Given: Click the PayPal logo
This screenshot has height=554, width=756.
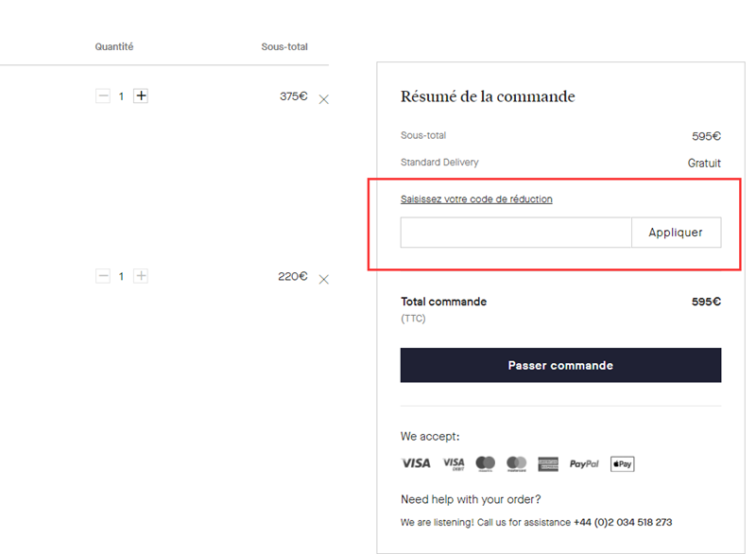Looking at the screenshot, I should pyautogui.click(x=584, y=463).
